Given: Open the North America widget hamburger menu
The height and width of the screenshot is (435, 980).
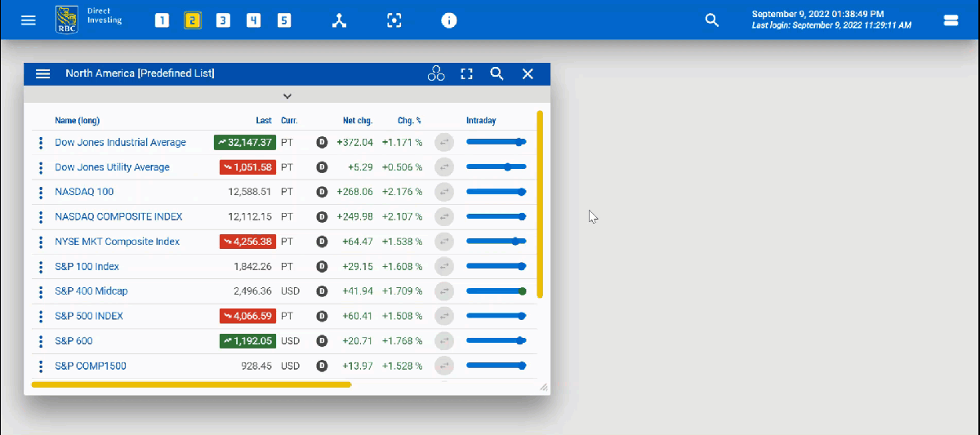Looking at the screenshot, I should [x=43, y=74].
